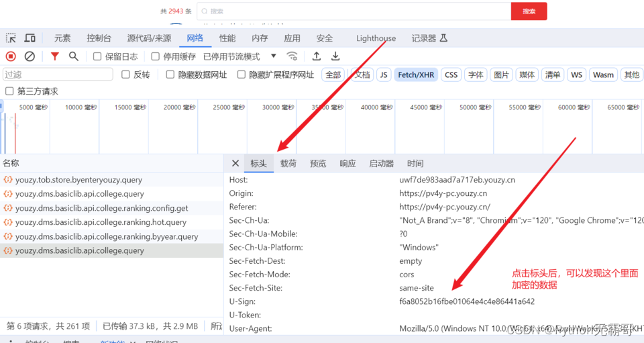This screenshot has height=343, width=644.
Task: Filter requests by 清单 type
Action: [552, 75]
